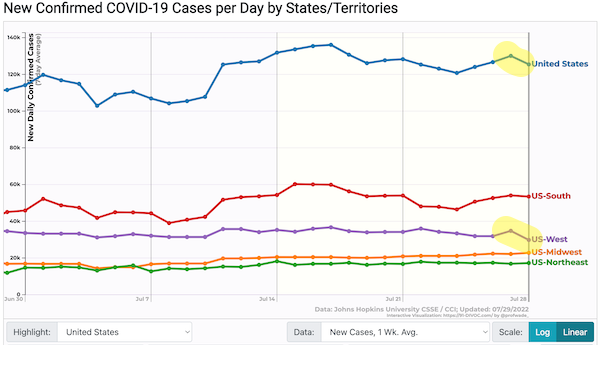Viewport: 600px width, 386px height.
Task: Switch the scale to Linear
Action: coord(575,332)
